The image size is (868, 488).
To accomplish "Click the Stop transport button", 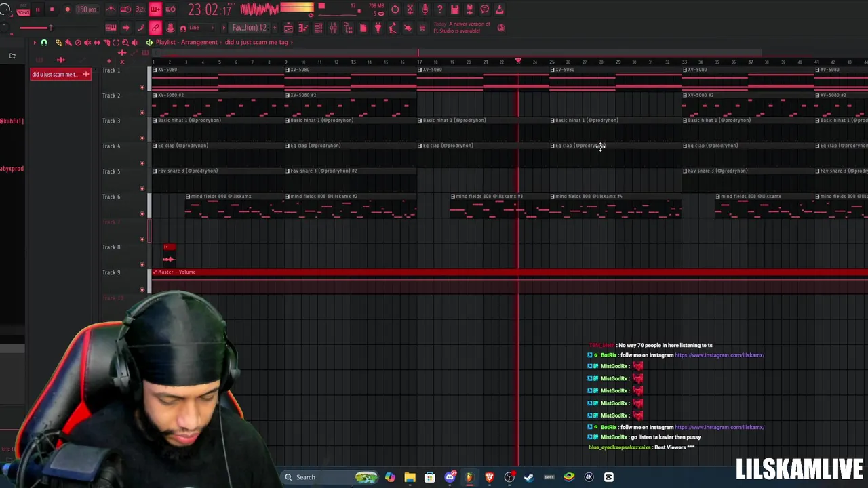I will [52, 9].
